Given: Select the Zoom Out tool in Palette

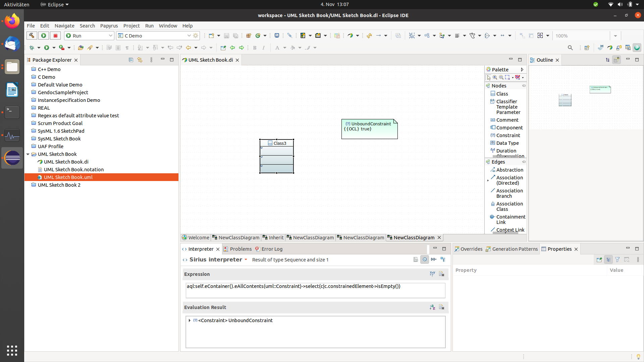Looking at the screenshot, I should (x=501, y=77).
